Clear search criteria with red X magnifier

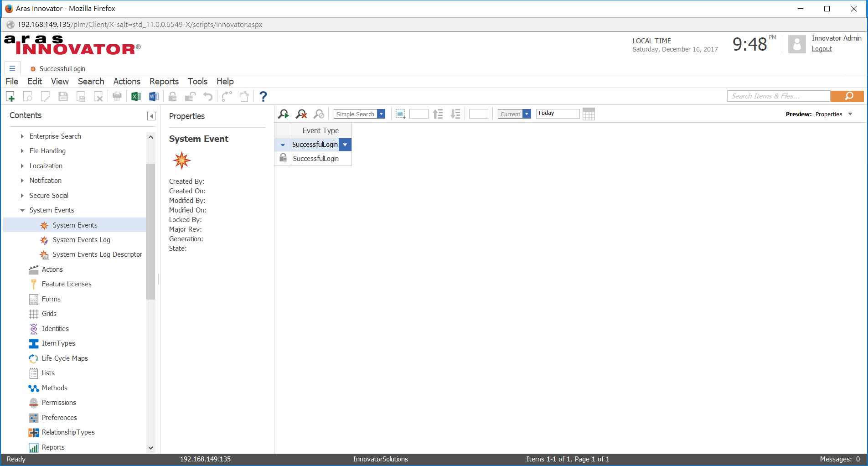point(301,114)
